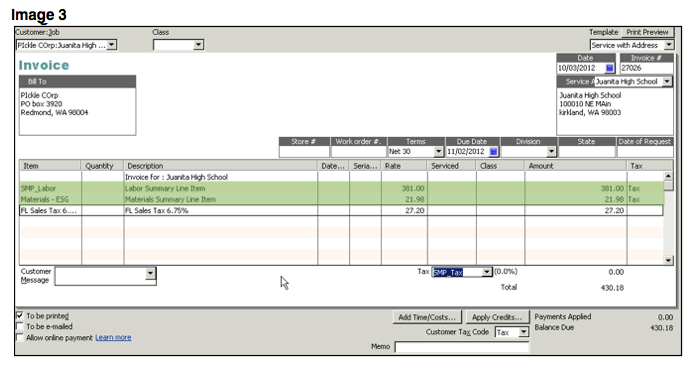
Task: Open the Customer Tax Code dropdown
Action: point(523,332)
